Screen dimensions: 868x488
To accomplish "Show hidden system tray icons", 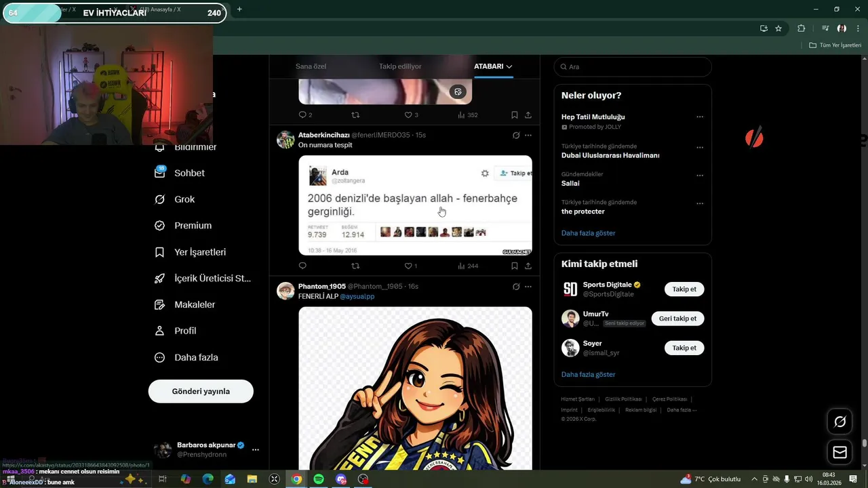I will [x=755, y=479].
